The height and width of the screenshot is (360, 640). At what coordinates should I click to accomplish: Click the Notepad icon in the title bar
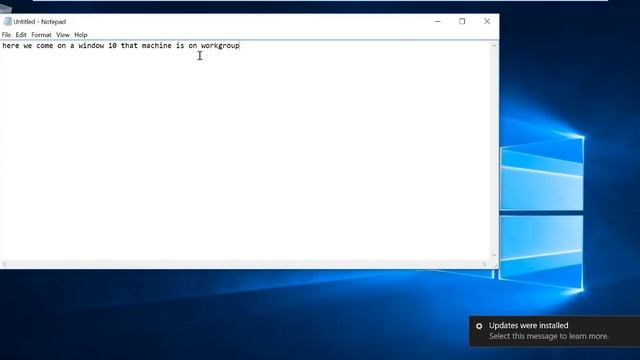7,21
